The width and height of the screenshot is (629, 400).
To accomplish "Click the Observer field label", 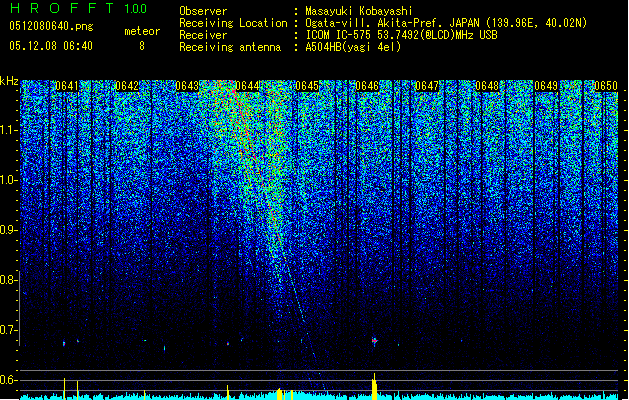I will [x=203, y=11].
